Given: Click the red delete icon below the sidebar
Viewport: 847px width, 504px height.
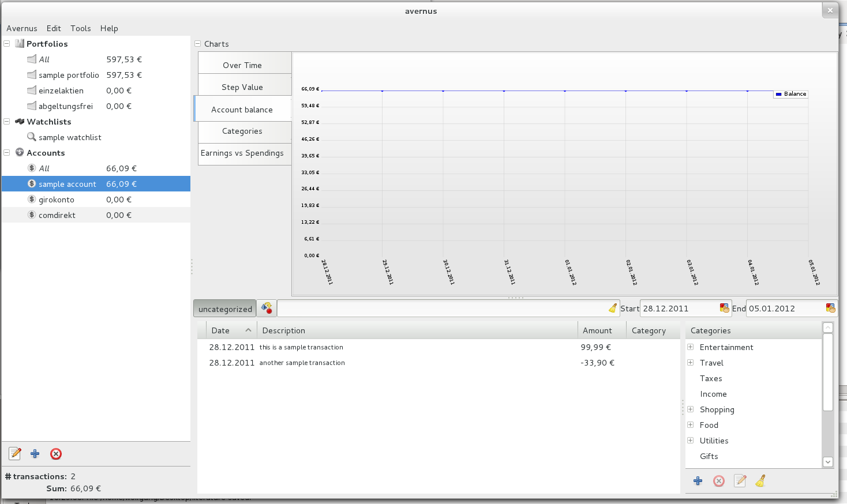Looking at the screenshot, I should pos(56,454).
